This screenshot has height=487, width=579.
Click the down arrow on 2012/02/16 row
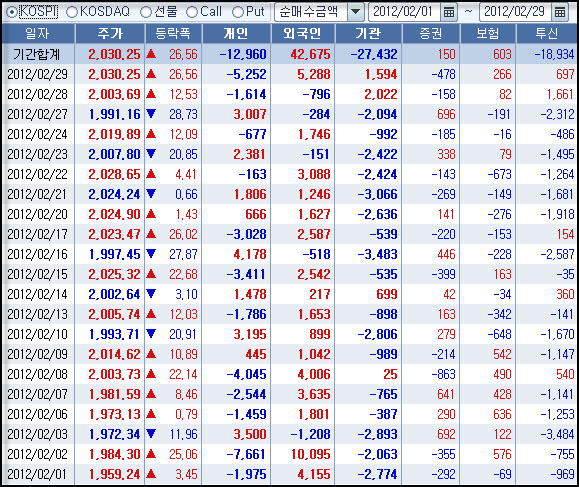(x=151, y=254)
